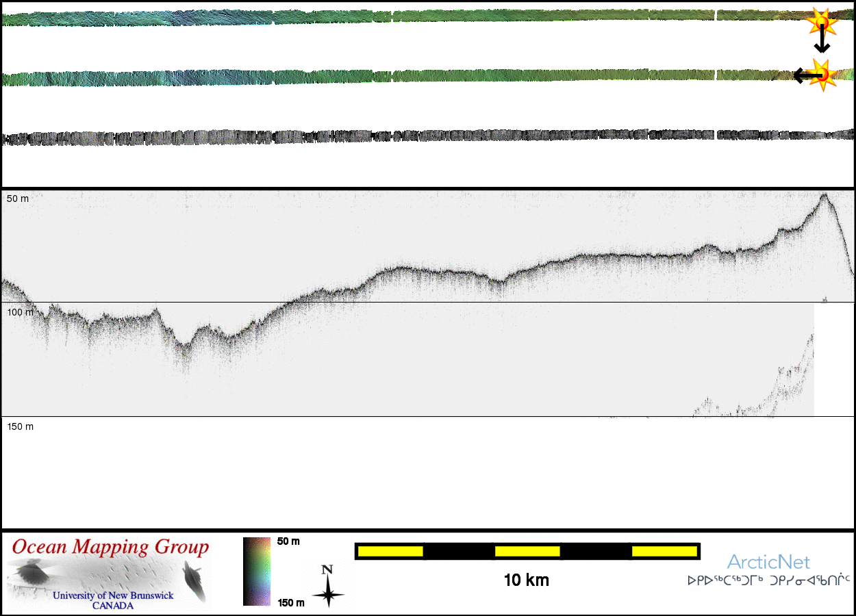The height and width of the screenshot is (616, 856).
Task: Click the Inuktitut syllabics text under ArcticNet
Action: pos(768,580)
